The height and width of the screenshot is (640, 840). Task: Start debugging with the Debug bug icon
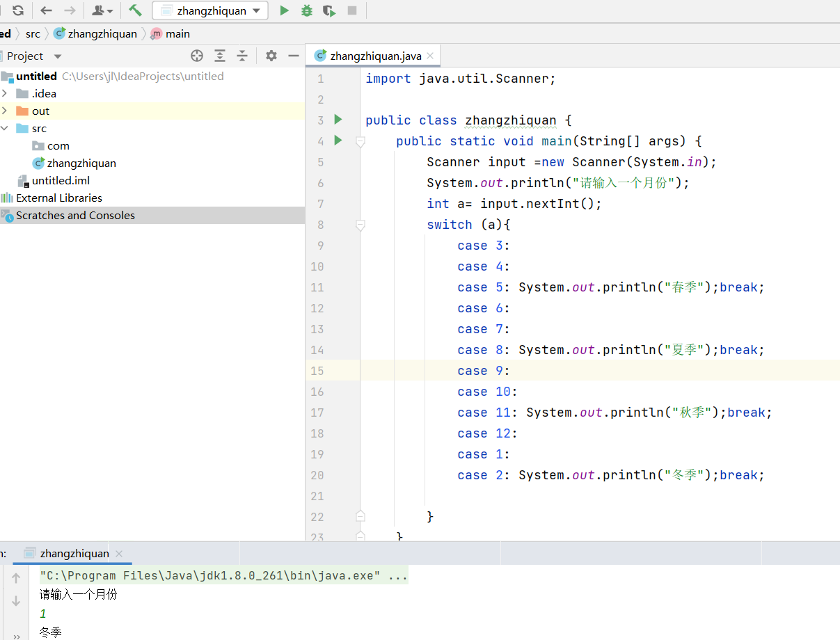[306, 10]
